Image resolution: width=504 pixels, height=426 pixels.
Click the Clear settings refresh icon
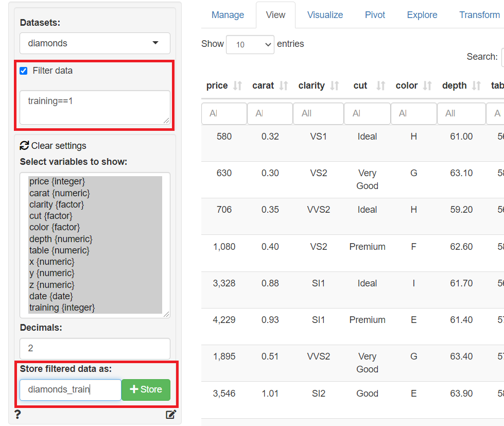24,146
